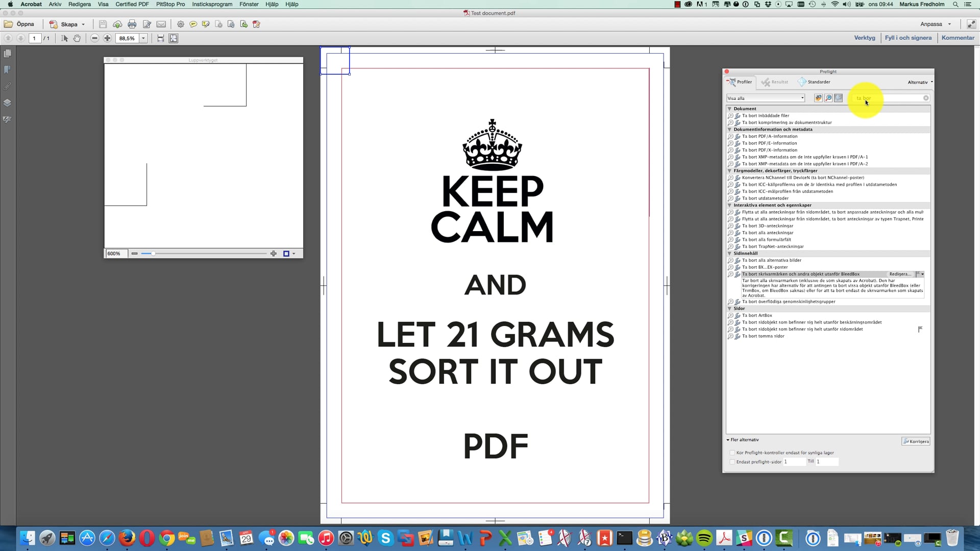Screen dimensions: 980x551
Task: Open the Visa menu
Action: [103, 4]
